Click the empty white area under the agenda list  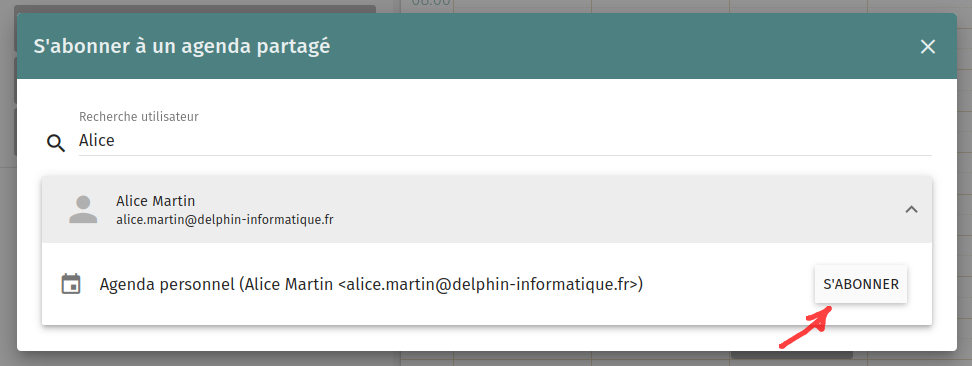coord(487,338)
